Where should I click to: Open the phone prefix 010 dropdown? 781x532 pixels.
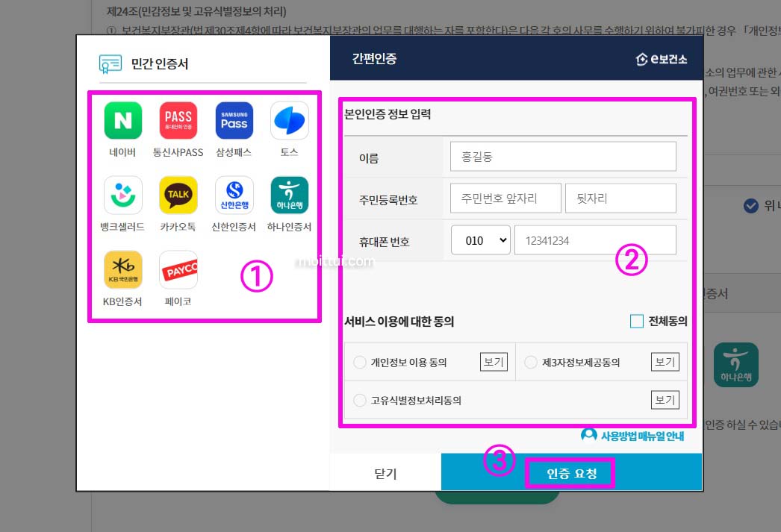[x=480, y=240]
